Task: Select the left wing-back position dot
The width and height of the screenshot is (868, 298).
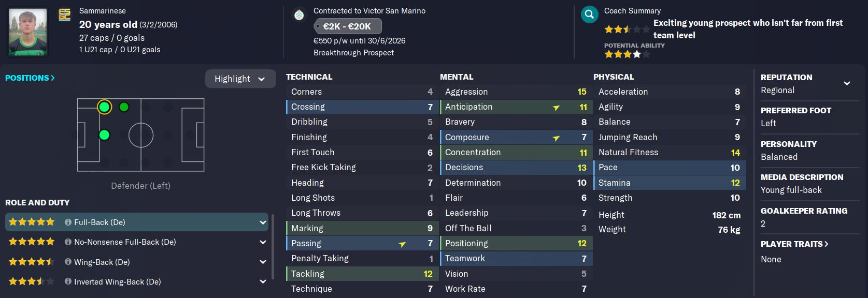Action: click(x=124, y=107)
